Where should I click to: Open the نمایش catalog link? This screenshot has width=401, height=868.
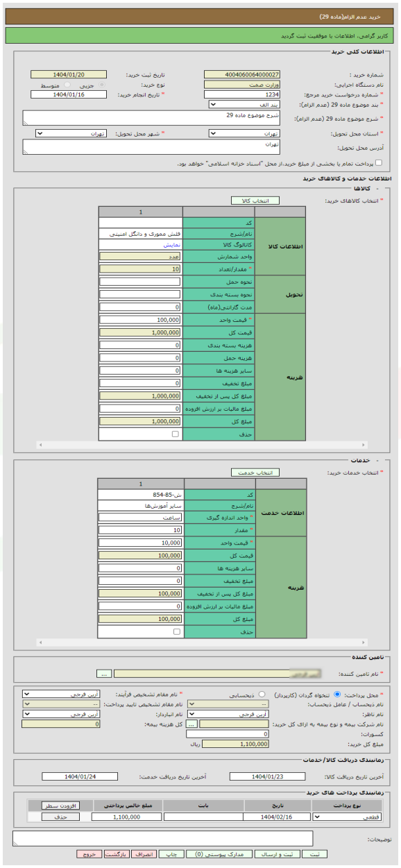(x=171, y=245)
